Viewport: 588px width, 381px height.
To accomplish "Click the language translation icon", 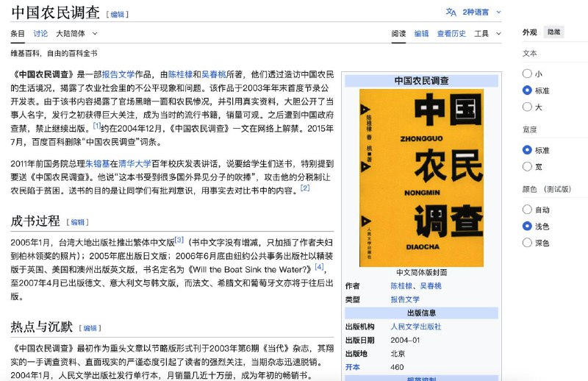I will (451, 13).
